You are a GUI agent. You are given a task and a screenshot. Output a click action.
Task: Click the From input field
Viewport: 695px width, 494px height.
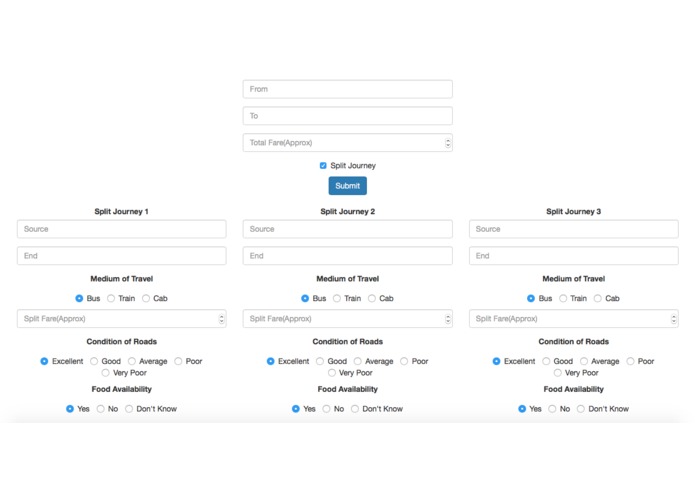(x=348, y=89)
